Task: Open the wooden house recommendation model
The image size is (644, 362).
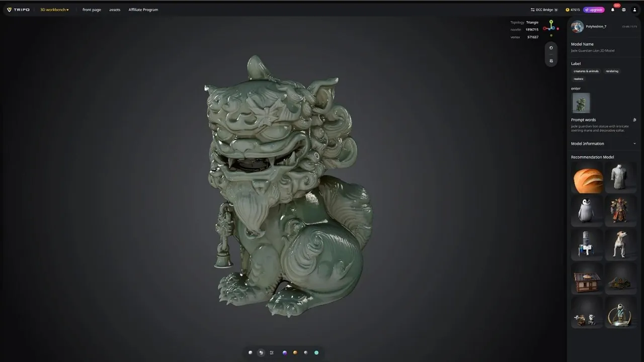Action: tap(587, 278)
